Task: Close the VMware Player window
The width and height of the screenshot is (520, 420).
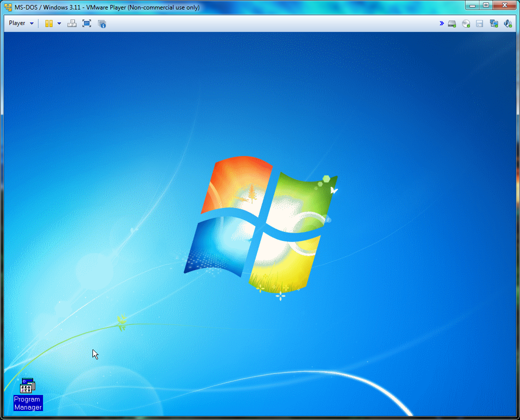Action: pos(504,5)
